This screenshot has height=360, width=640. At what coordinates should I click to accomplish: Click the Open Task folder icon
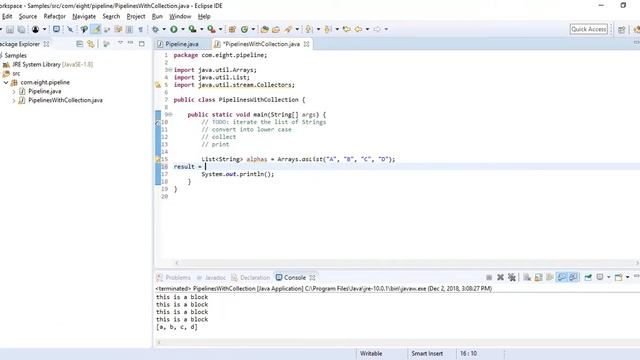click(x=276, y=29)
